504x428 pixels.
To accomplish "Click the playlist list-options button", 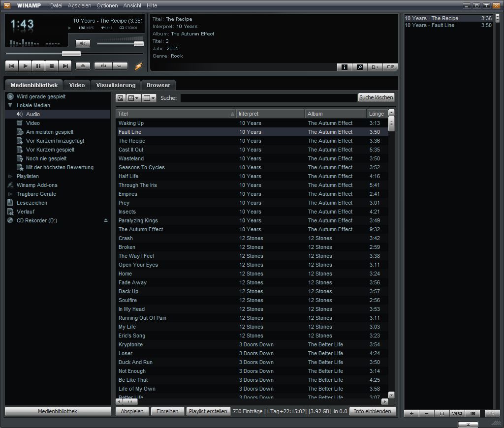I will coord(472,414).
